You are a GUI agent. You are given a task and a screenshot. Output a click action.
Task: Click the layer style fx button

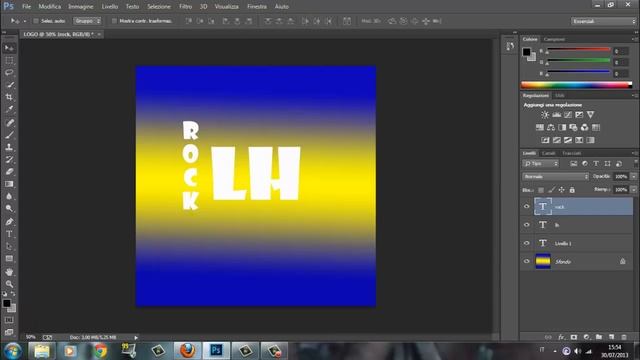click(x=561, y=337)
